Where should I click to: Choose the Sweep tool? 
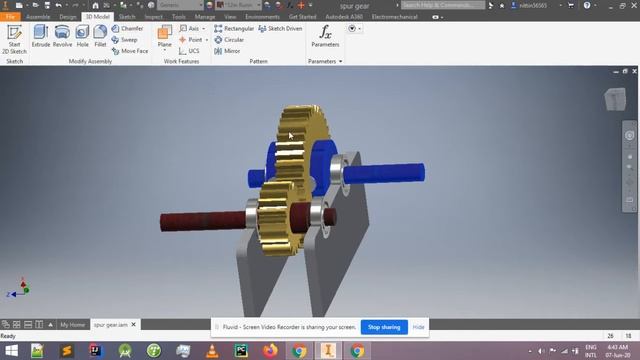click(x=124, y=40)
